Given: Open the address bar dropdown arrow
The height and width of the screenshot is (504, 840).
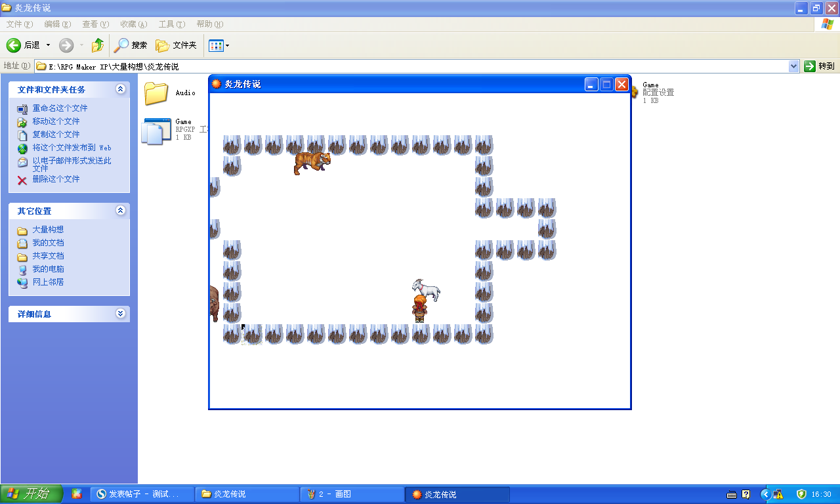Looking at the screenshot, I should pos(793,66).
